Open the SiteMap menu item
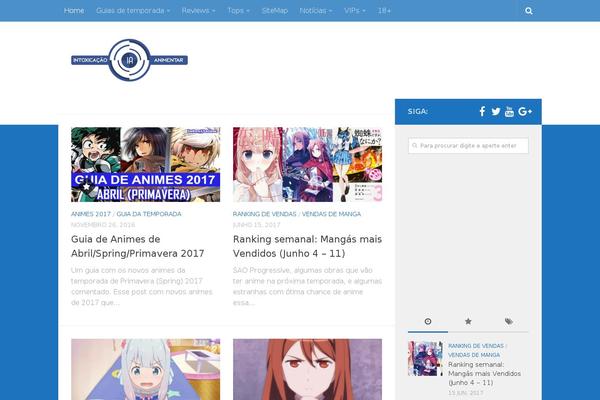Screen dimensions: 600x400 click(x=275, y=11)
